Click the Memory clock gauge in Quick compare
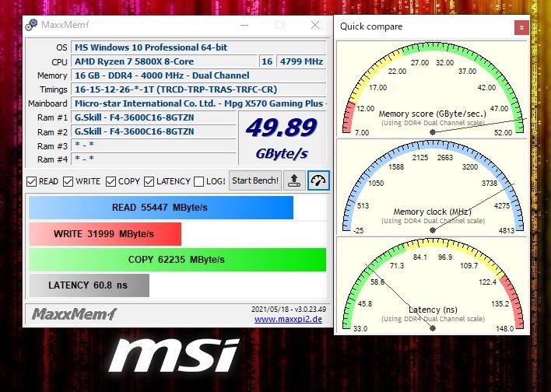551x392 pixels. pos(433,187)
